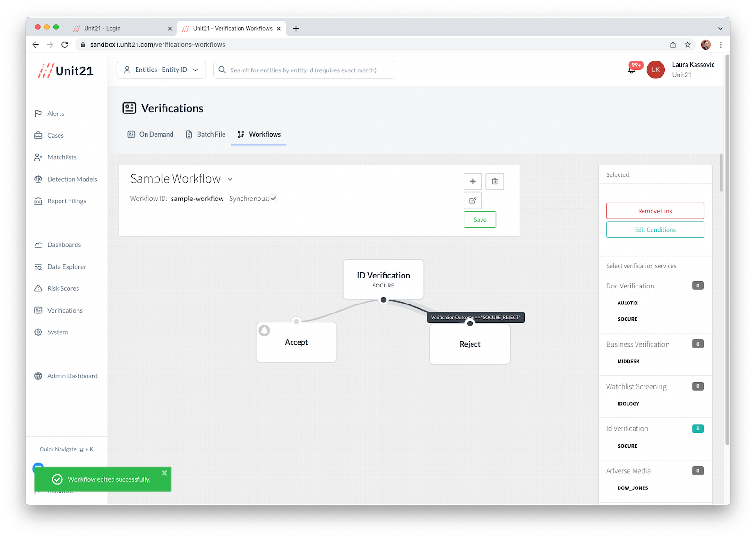
Task: Click the entity search input field
Action: [304, 70]
